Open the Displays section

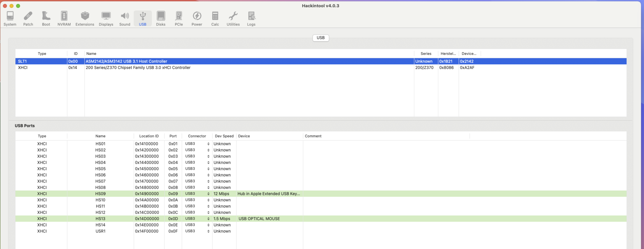[106, 18]
